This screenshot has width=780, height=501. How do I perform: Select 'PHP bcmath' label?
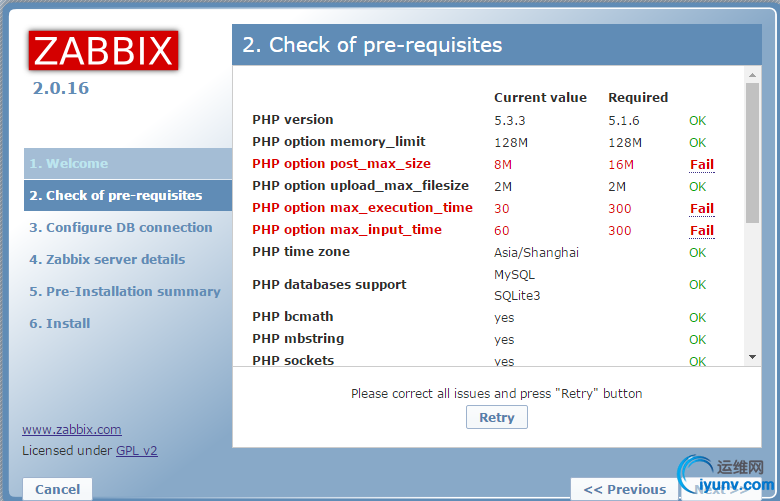pos(292,316)
